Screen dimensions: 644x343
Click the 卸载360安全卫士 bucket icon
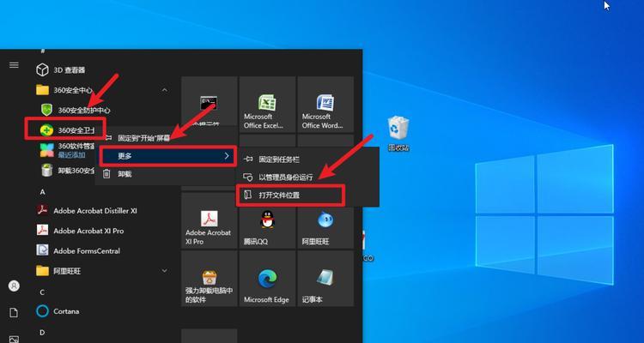point(47,170)
